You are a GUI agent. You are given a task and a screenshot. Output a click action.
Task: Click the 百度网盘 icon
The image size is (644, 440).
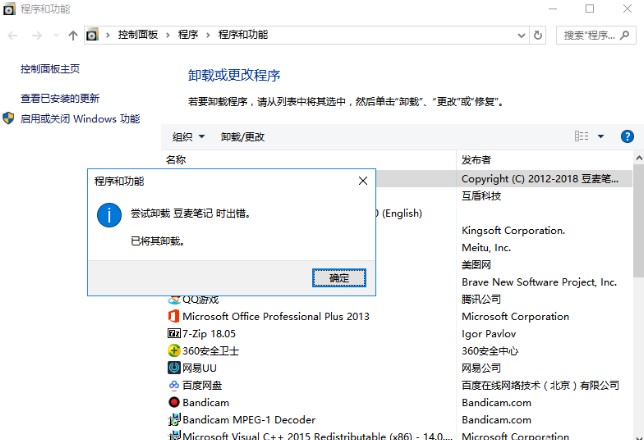click(174, 385)
